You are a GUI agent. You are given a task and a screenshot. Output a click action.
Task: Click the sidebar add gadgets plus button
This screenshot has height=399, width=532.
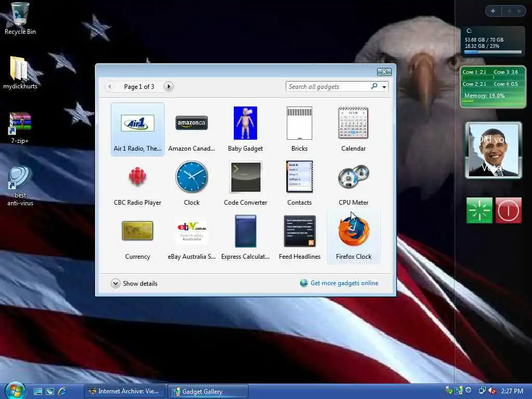click(493, 11)
